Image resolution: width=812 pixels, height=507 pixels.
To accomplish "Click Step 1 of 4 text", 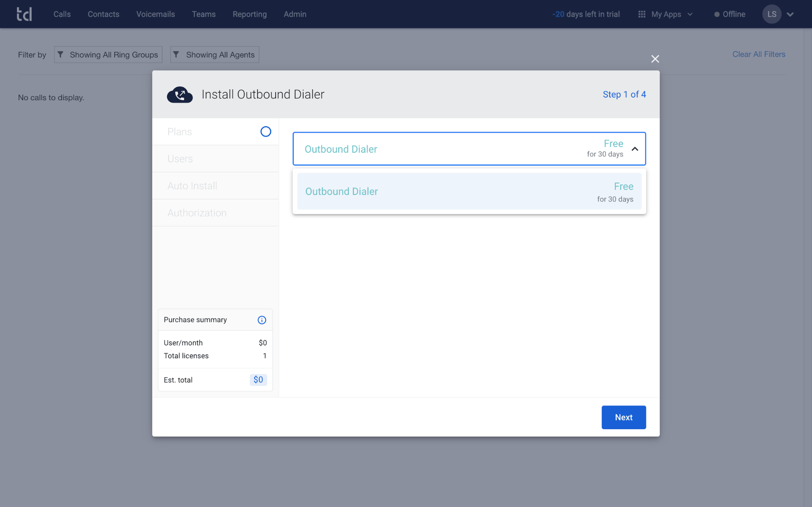I will (x=624, y=94).
